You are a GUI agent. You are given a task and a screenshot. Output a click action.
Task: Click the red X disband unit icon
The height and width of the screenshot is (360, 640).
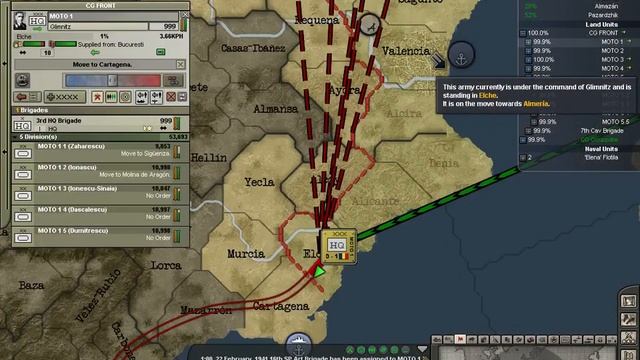click(171, 97)
